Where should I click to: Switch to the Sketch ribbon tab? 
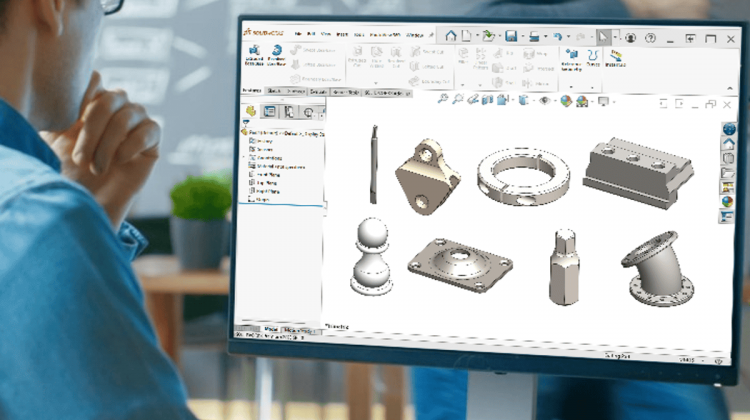(x=274, y=91)
